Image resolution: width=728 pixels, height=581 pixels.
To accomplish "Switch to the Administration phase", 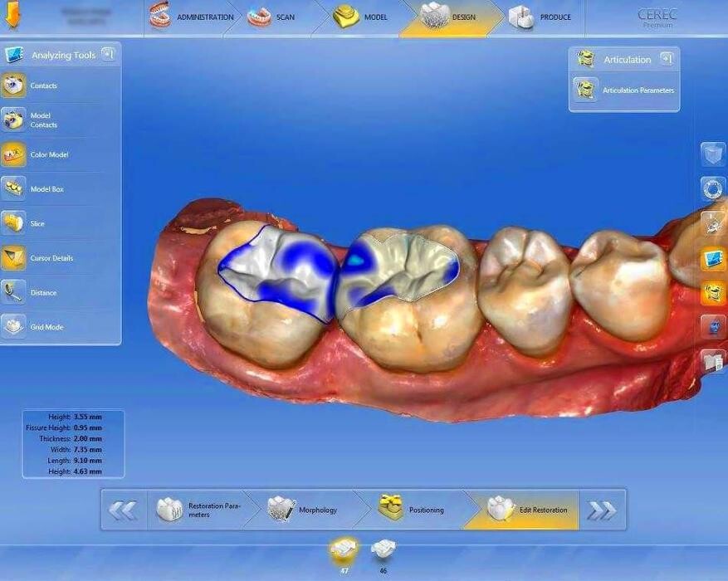I will pyautogui.click(x=193, y=17).
